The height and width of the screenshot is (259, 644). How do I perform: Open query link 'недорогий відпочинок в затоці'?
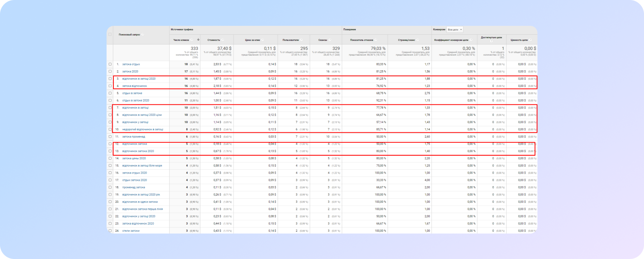[143, 129]
